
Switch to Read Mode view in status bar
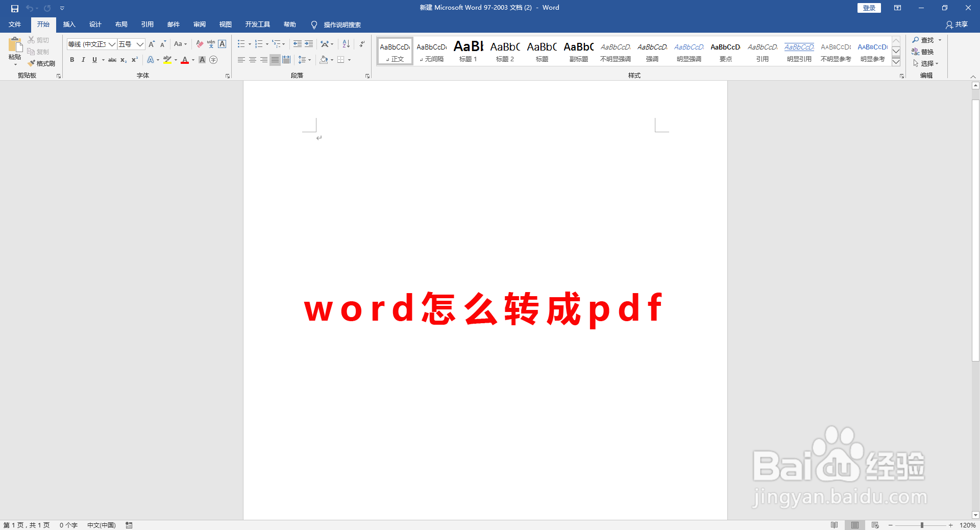click(x=835, y=525)
